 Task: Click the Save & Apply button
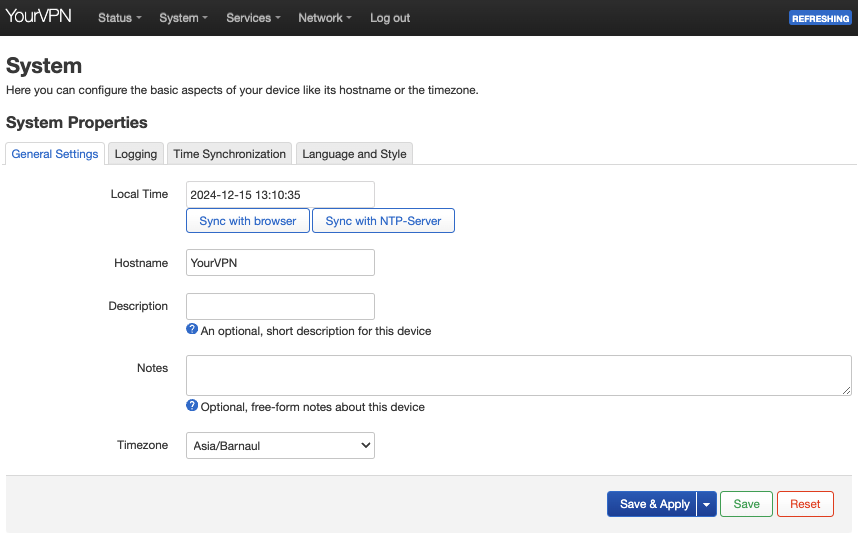[653, 505]
